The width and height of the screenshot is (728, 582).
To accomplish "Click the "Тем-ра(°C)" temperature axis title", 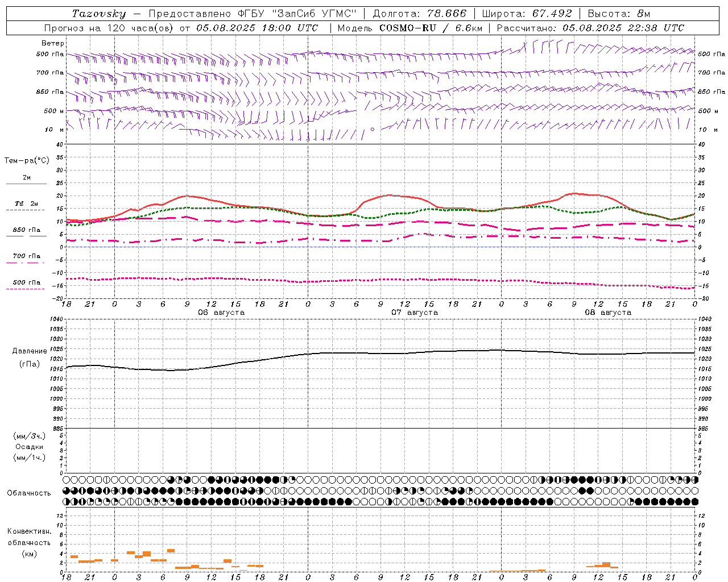I will pyautogui.click(x=27, y=161).
